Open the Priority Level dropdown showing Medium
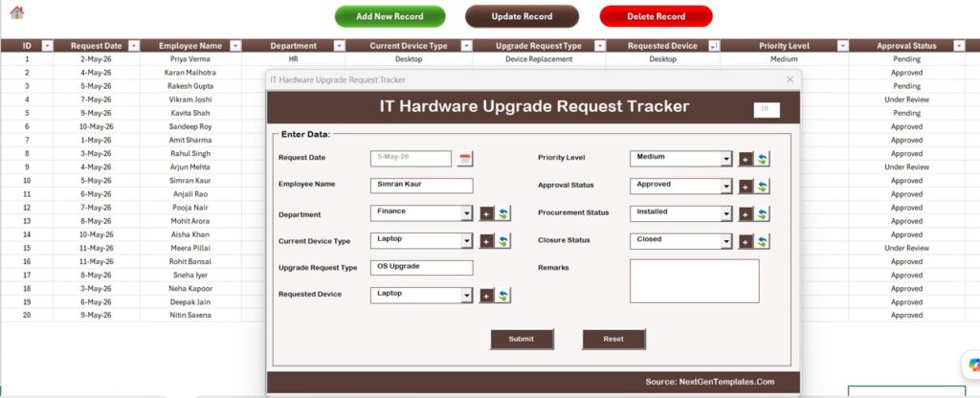980x398 pixels. click(x=726, y=160)
